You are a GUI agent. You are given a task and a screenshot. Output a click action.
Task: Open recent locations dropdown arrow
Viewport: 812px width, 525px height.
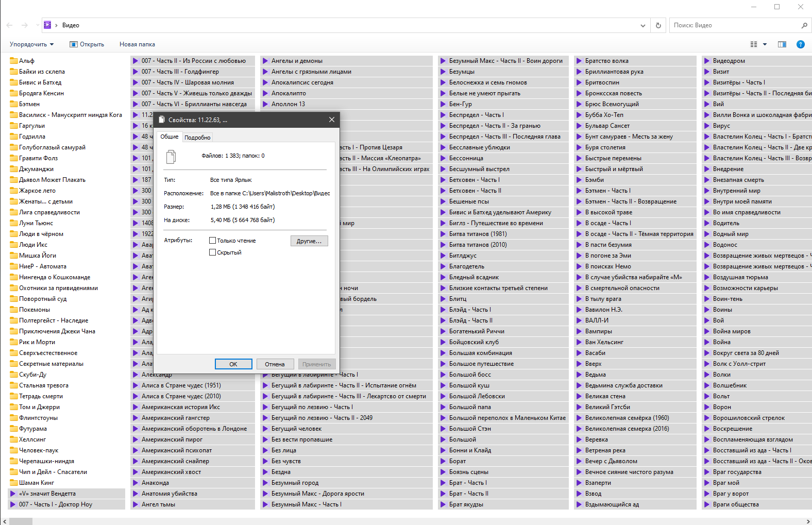click(37, 25)
